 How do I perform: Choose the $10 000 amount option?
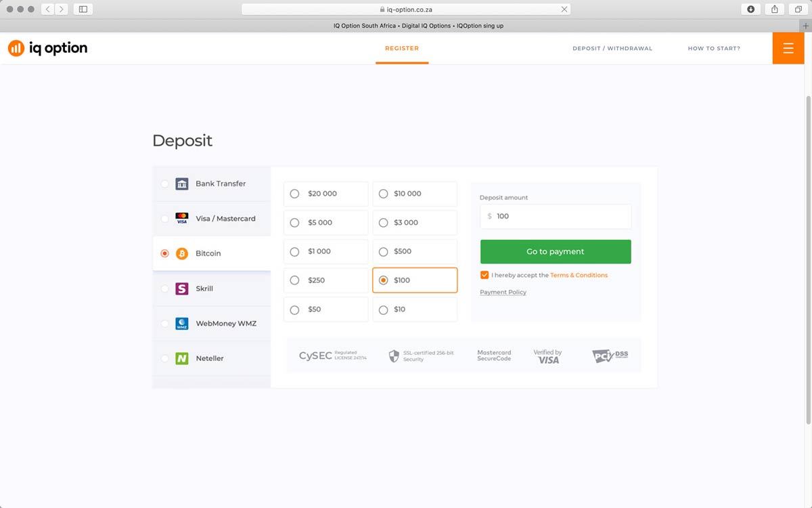(415, 194)
